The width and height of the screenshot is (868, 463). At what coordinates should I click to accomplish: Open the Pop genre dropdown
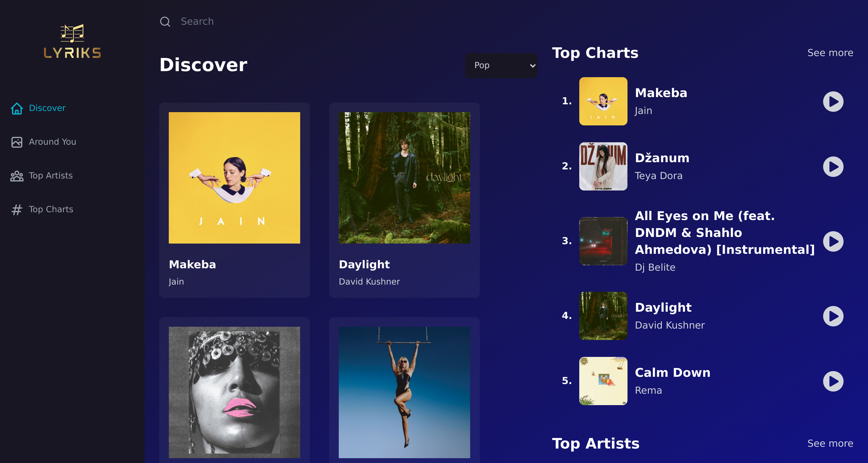click(501, 65)
